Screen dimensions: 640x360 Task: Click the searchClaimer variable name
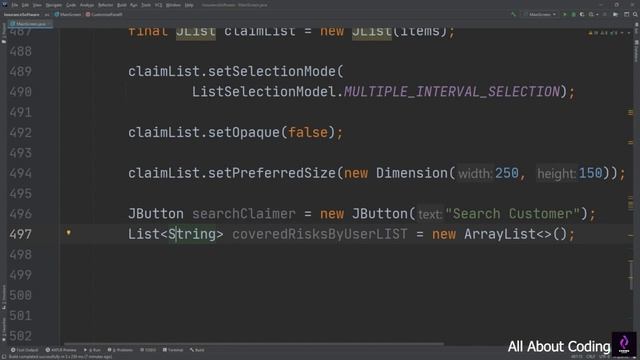[244, 214]
